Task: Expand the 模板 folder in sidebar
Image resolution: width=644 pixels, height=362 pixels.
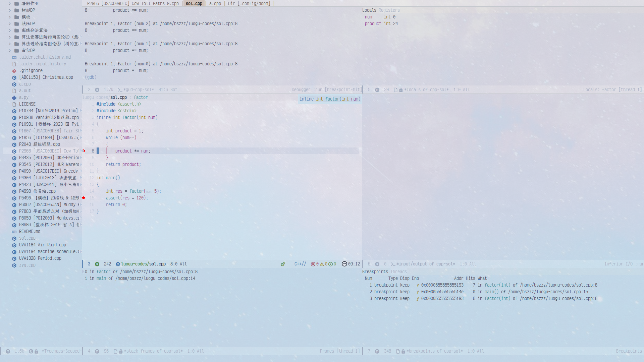Action: (x=10, y=17)
